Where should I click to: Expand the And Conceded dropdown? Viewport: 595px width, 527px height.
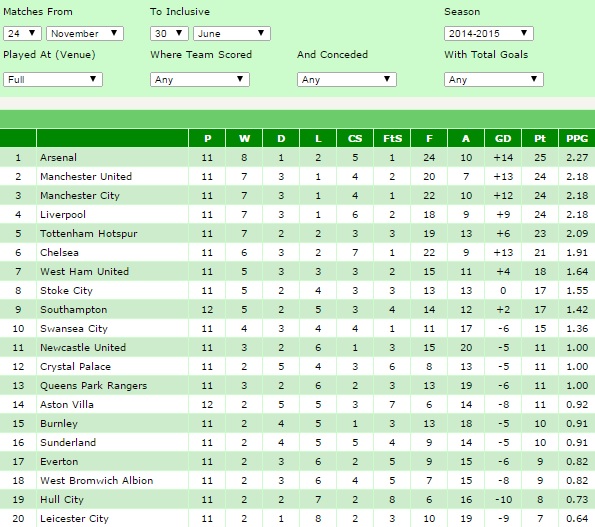347,80
